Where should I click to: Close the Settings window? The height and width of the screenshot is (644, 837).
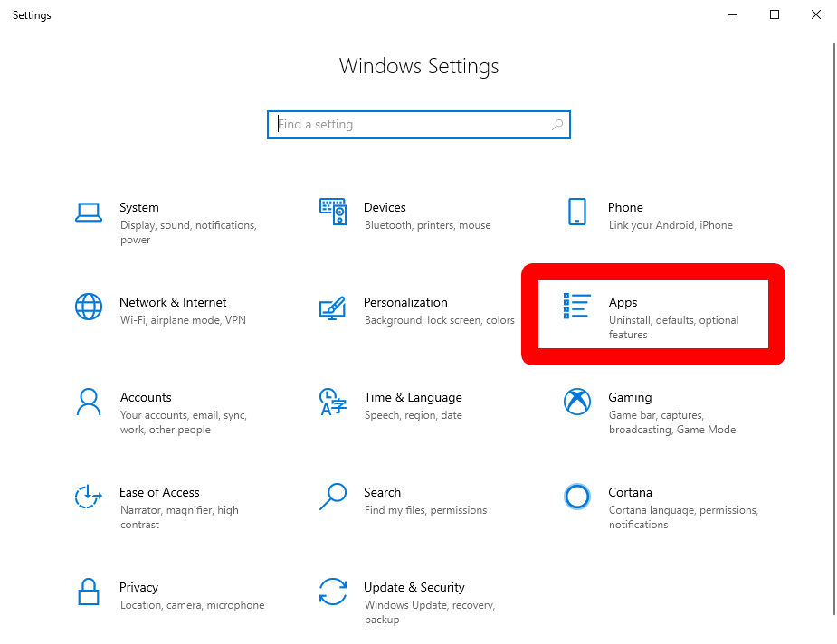click(x=816, y=15)
